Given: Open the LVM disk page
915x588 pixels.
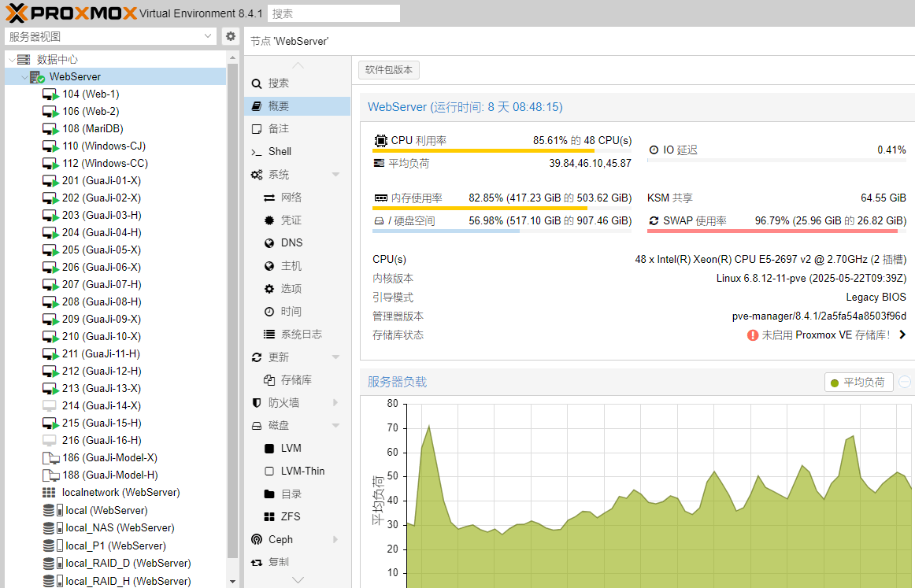Looking at the screenshot, I should click(297, 449).
